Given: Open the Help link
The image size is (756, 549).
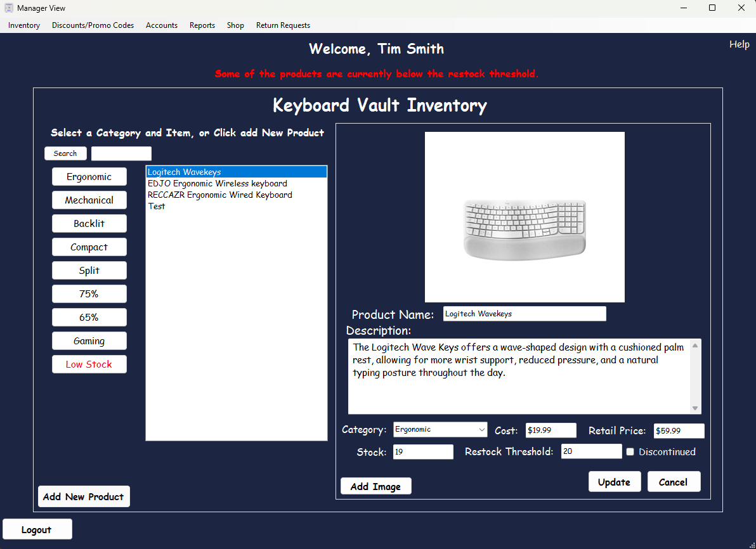Looking at the screenshot, I should 739,44.
